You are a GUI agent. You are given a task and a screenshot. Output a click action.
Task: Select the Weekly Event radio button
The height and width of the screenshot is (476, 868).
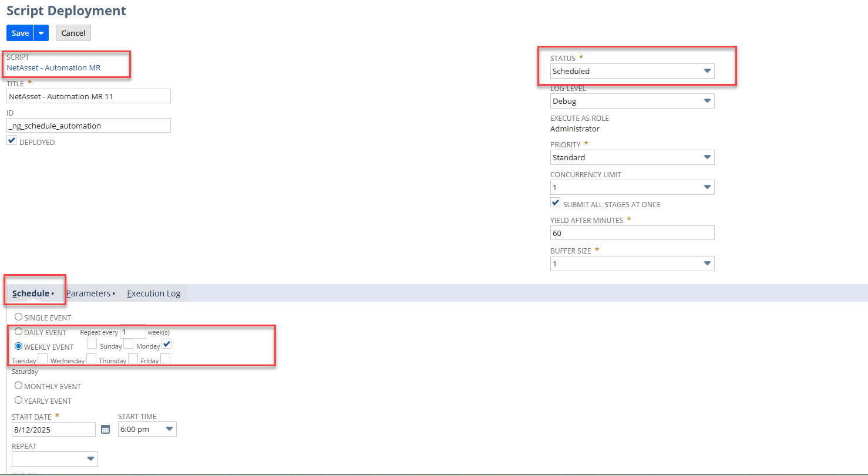click(x=18, y=346)
